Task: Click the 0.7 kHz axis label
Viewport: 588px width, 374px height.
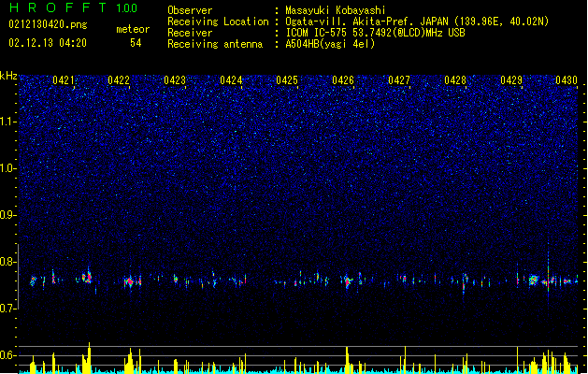Action: [7, 309]
